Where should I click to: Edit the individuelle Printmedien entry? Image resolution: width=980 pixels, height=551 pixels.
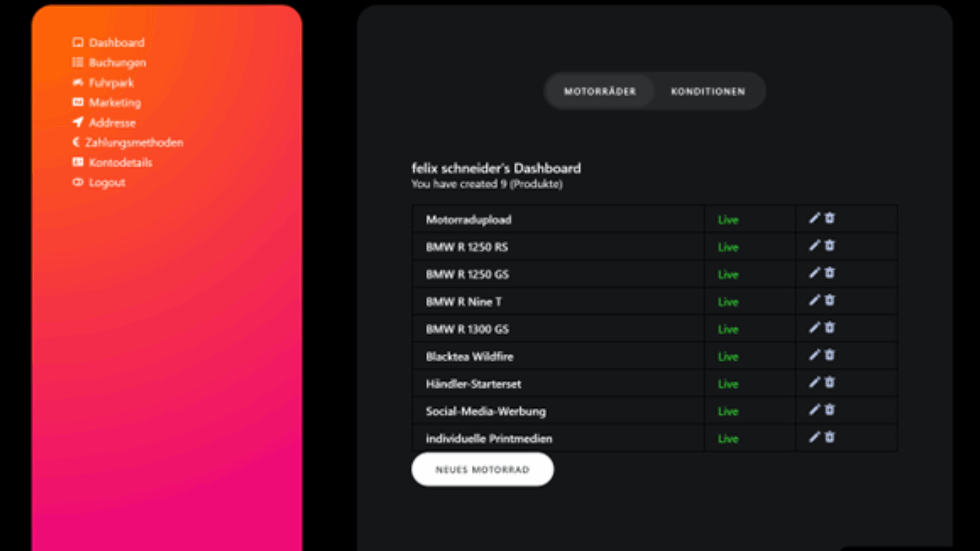coord(814,437)
